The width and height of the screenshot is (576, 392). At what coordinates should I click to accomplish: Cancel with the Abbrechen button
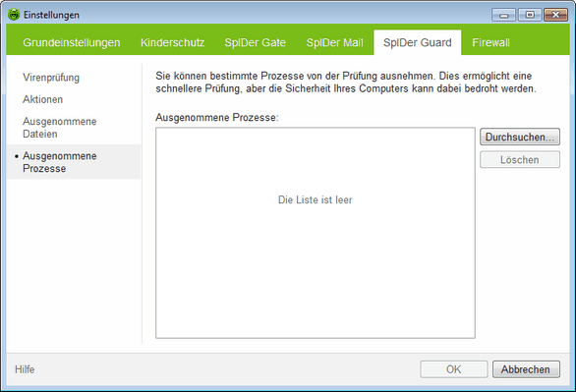pos(526,369)
